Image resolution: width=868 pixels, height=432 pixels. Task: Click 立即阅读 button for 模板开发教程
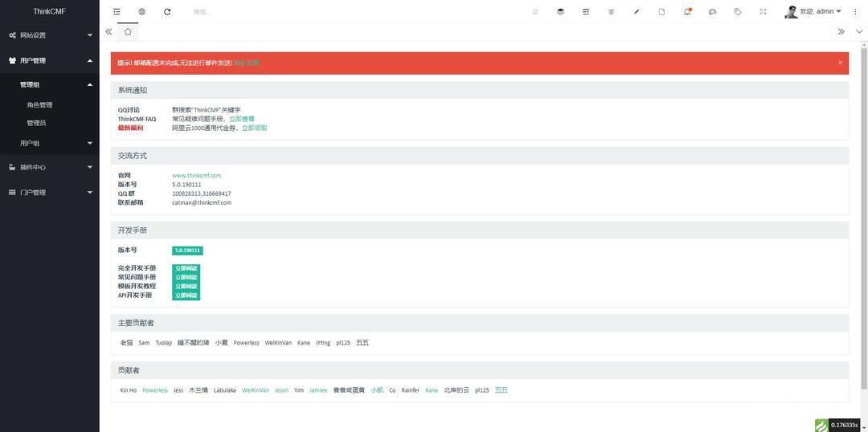pyautogui.click(x=186, y=287)
